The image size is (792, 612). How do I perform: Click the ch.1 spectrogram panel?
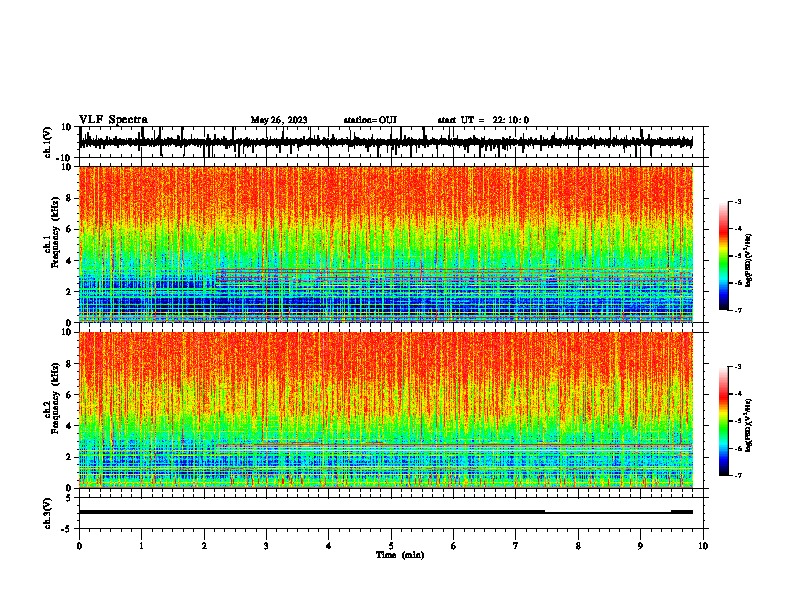(x=386, y=244)
